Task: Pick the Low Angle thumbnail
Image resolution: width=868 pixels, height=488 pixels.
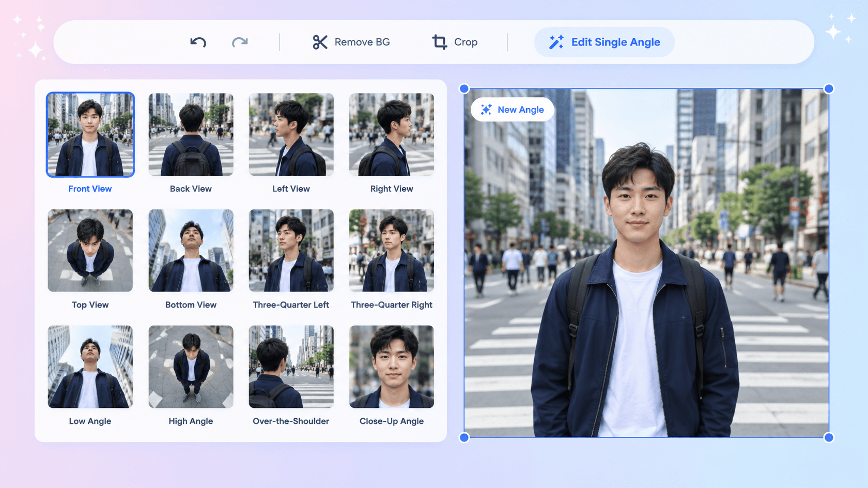Action: 90,367
